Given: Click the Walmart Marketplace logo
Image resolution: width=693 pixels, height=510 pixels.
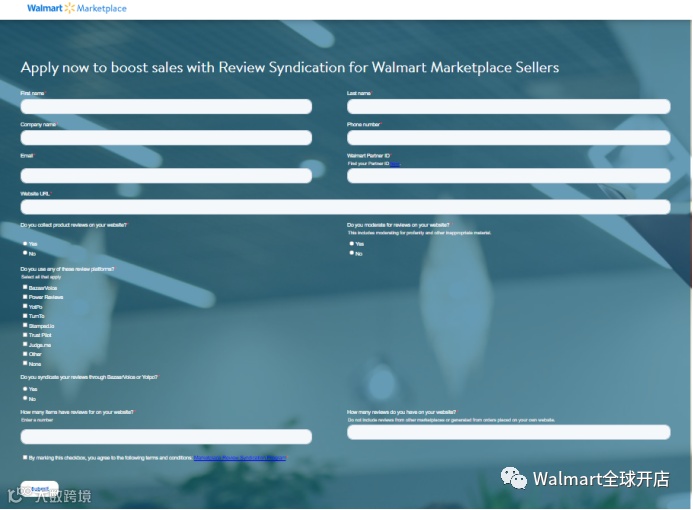Looking at the screenshot, I should coord(77,8).
